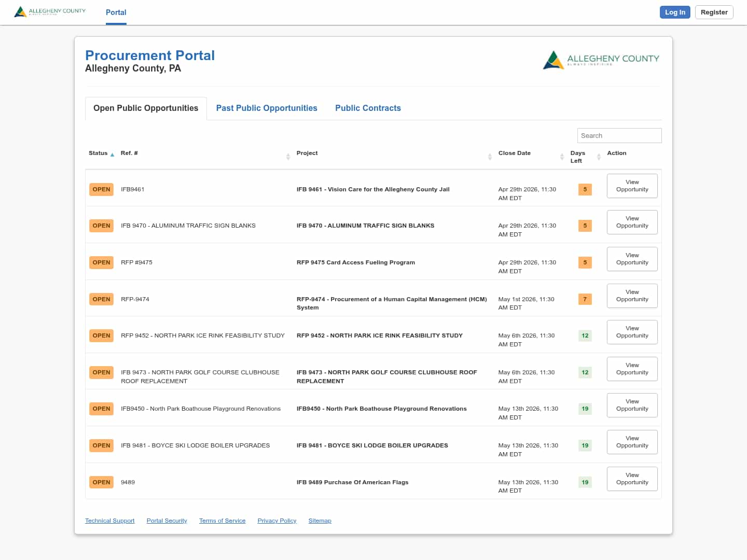Click the 7 days left badge for RFP-9474
This screenshot has height=560, width=747.
pyautogui.click(x=585, y=299)
